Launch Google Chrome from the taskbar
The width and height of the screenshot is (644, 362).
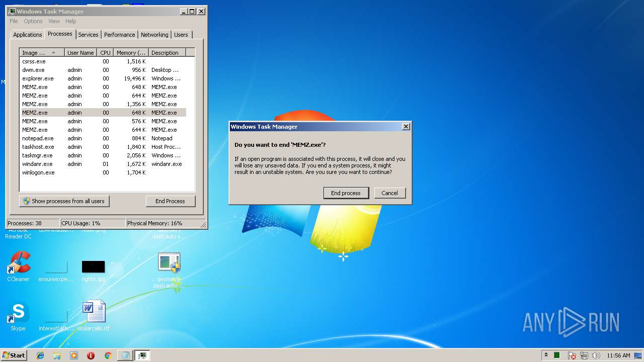(x=108, y=355)
